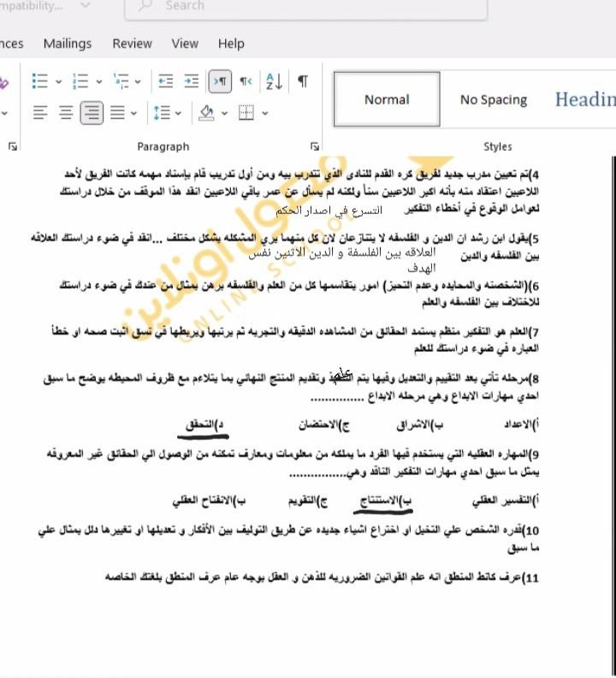Click the text box التسرع في اصدار الحكم
Screen dimensions: 616x678
[x=329, y=211]
